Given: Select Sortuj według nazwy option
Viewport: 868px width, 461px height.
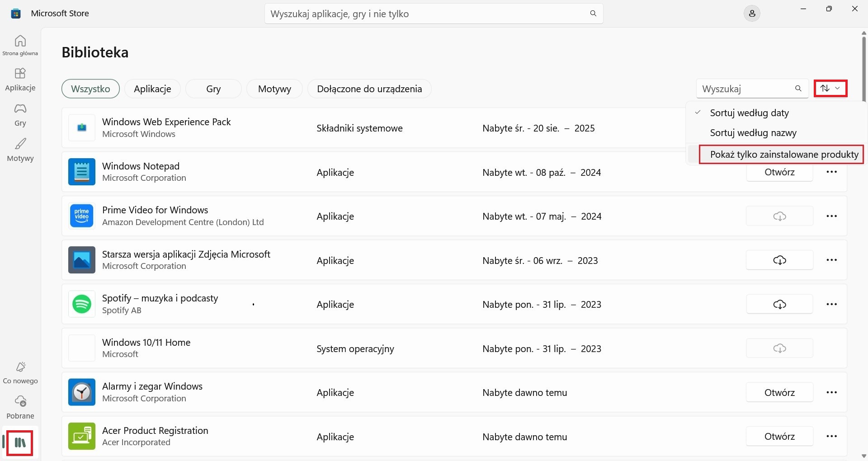Looking at the screenshot, I should coord(775,133).
